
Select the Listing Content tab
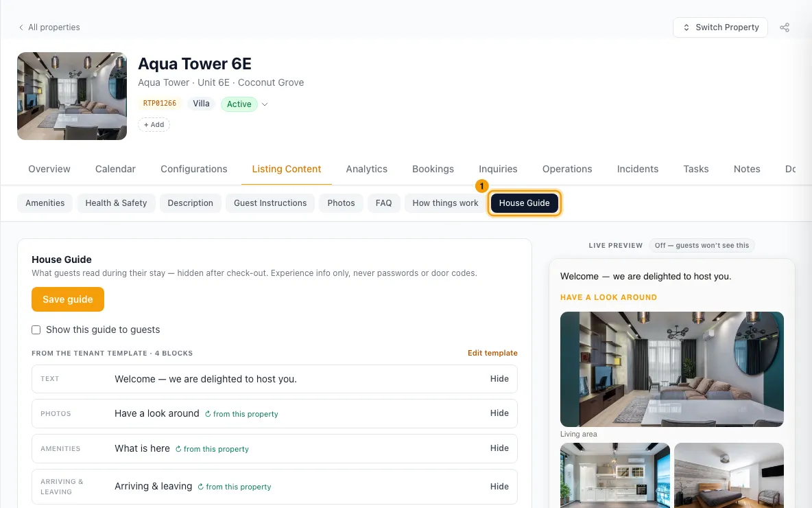287,169
